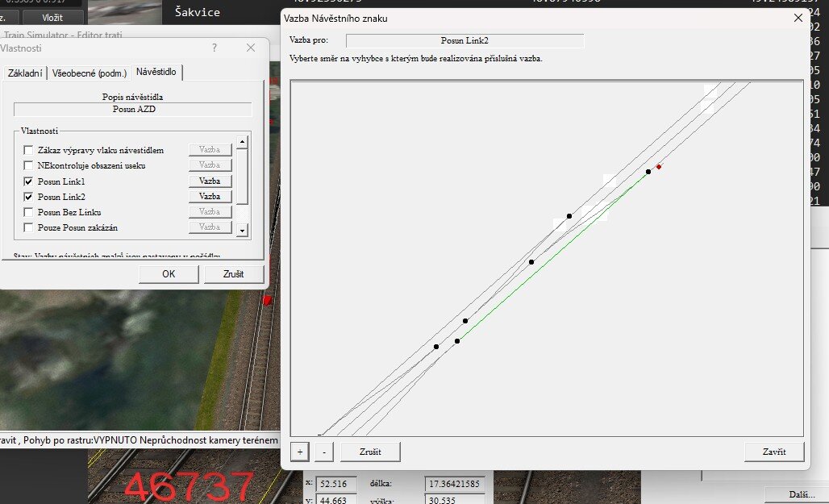This screenshot has height=504, width=829.
Task: Click the red number 46737 in the editor view
Action: coord(189,487)
